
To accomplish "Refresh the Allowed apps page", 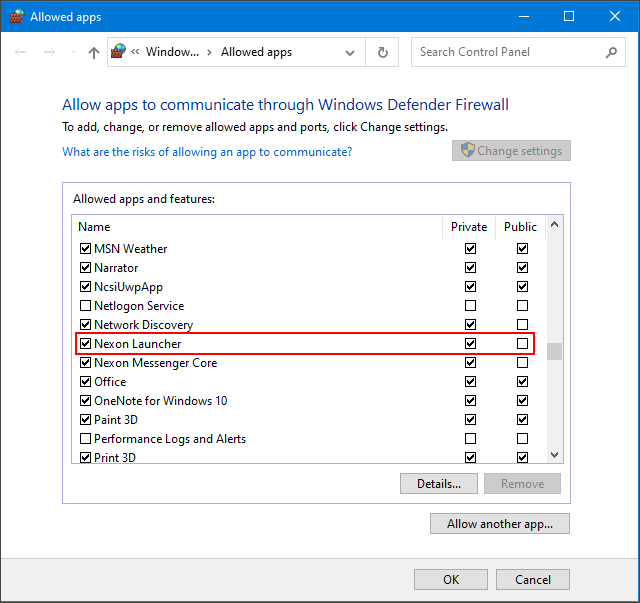I will 382,52.
